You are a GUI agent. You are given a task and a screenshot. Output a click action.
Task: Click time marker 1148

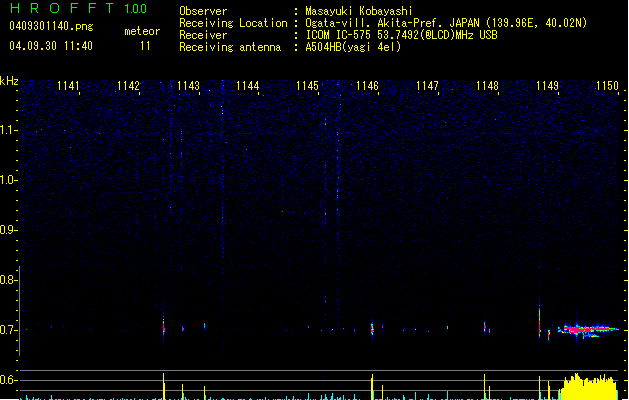click(x=487, y=86)
